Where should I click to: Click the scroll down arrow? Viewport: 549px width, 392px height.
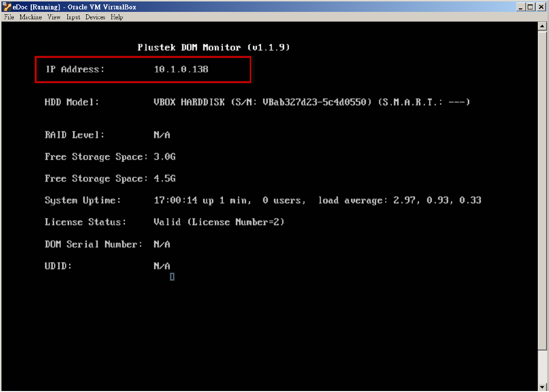(x=543, y=387)
